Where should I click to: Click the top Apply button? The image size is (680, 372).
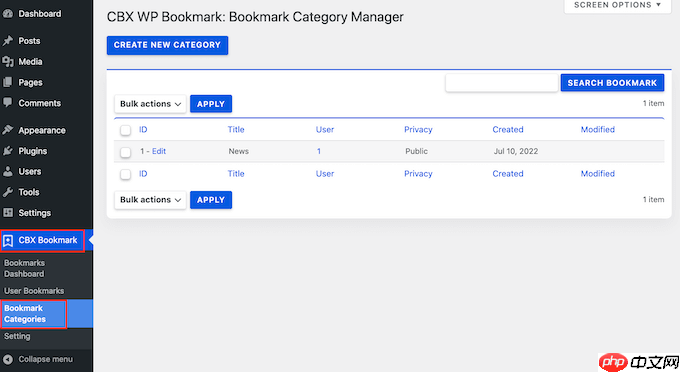(211, 104)
